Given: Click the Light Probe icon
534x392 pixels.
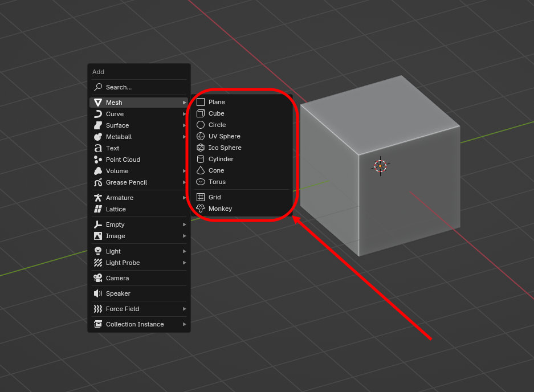Looking at the screenshot, I should [x=98, y=263].
